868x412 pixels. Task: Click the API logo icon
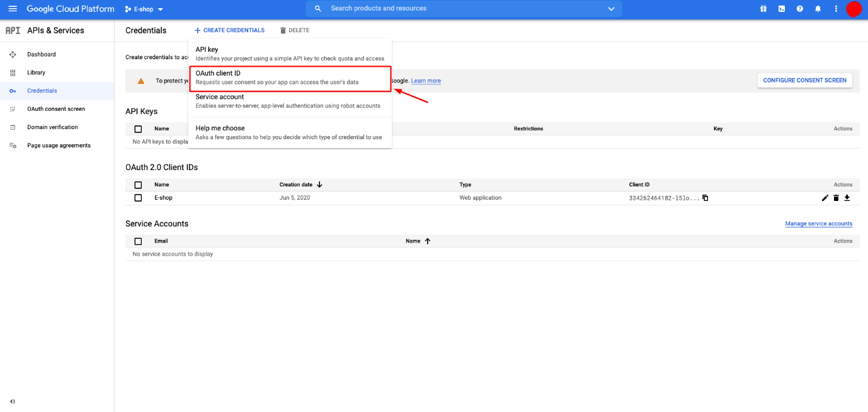click(13, 30)
